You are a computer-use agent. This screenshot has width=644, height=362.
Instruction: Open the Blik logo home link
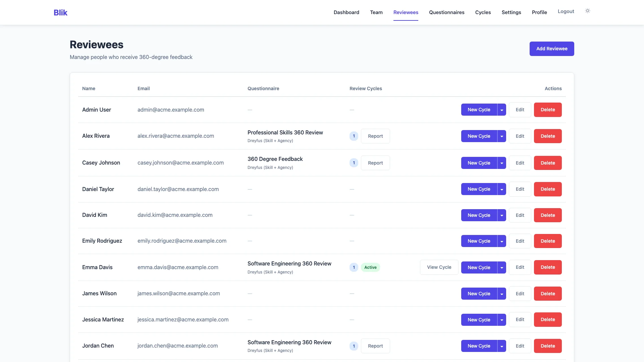[60, 12]
